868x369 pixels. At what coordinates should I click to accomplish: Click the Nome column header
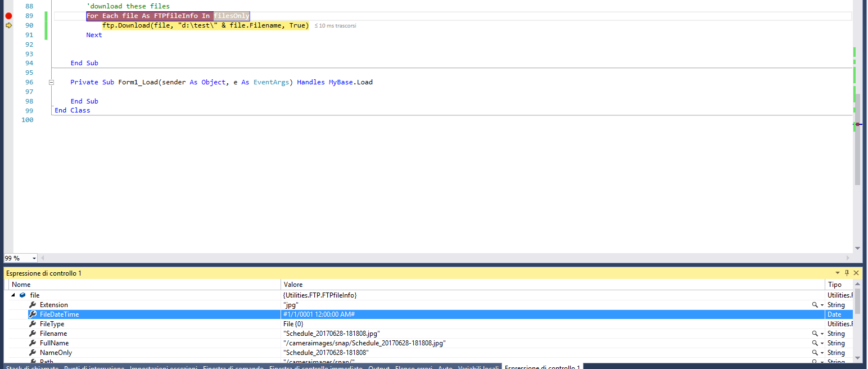click(x=21, y=285)
